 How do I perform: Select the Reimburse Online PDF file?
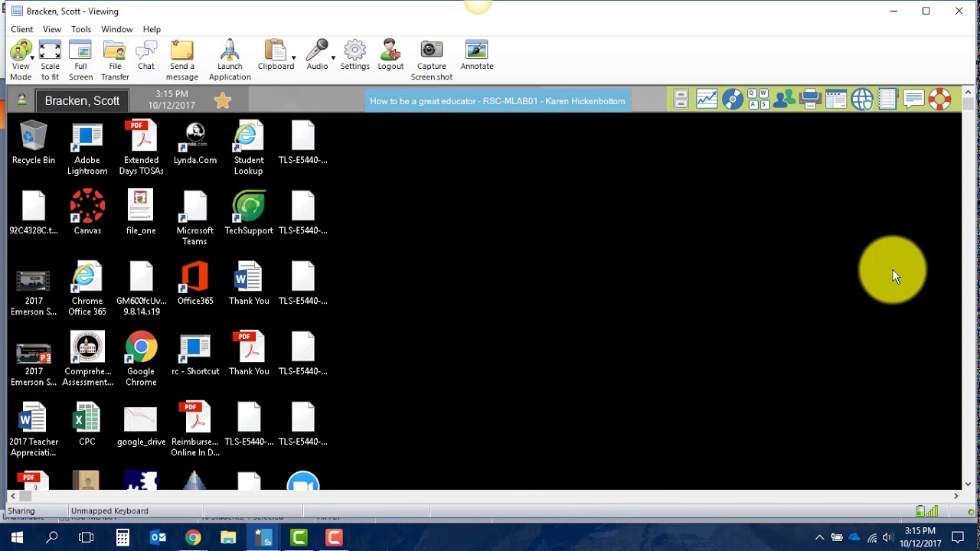point(195,429)
